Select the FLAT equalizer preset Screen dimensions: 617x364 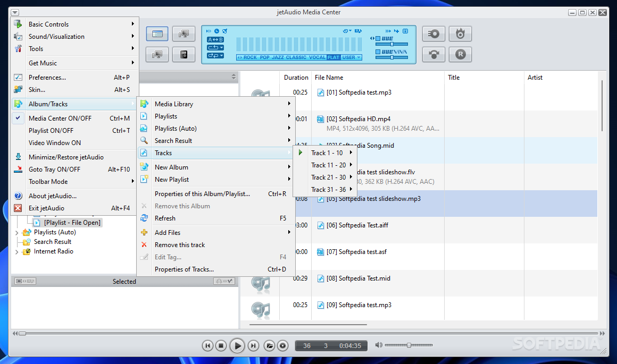(333, 57)
